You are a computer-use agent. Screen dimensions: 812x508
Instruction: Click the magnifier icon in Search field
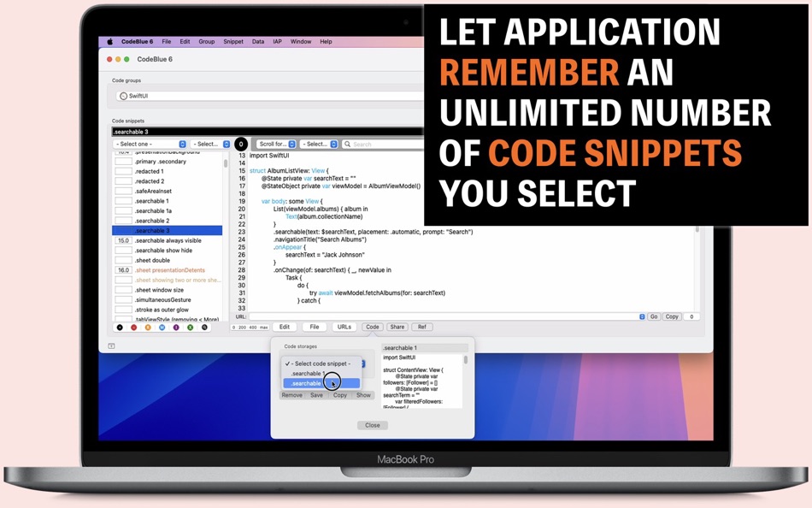[x=348, y=145]
